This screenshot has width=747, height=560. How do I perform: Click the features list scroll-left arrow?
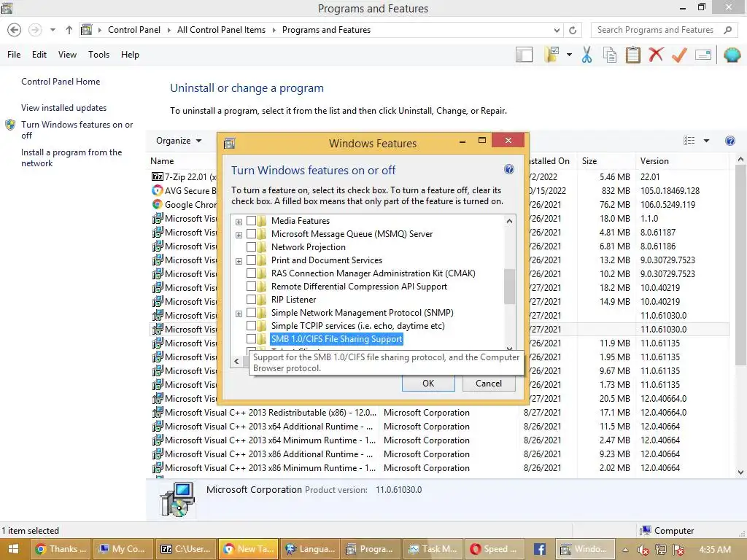coord(236,362)
